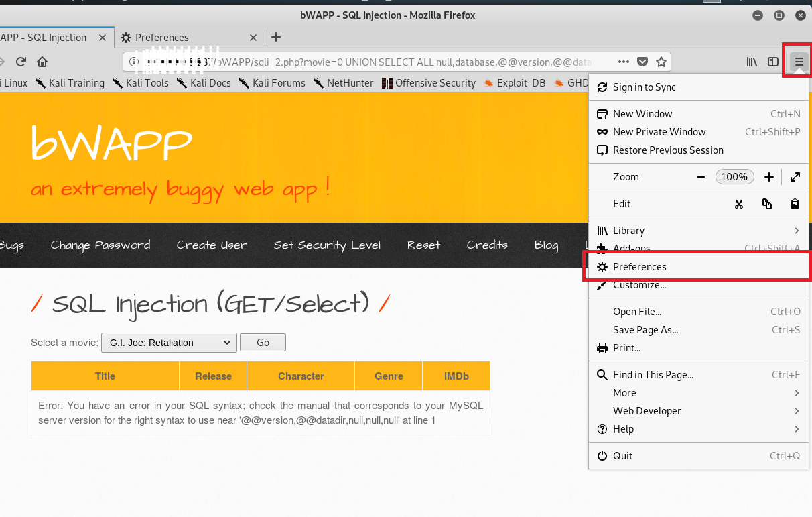Click the URL address bar
This screenshot has width=812, height=517.
click(397, 62)
